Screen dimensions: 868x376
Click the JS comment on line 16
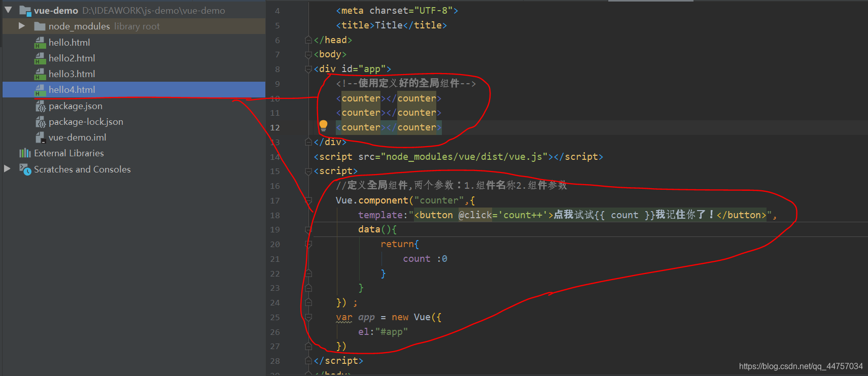click(452, 185)
